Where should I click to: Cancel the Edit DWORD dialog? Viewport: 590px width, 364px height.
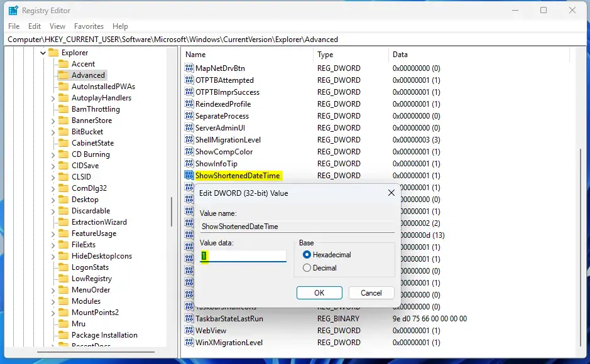tap(371, 293)
